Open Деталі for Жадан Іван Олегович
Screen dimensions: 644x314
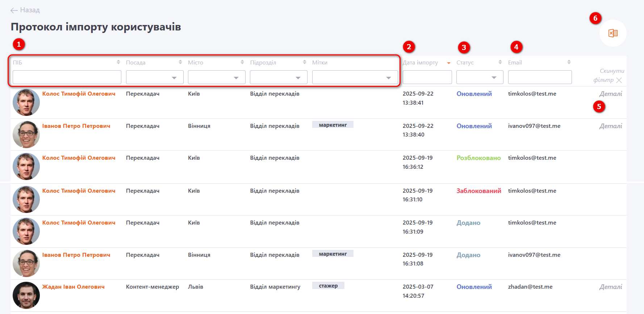pos(610,287)
